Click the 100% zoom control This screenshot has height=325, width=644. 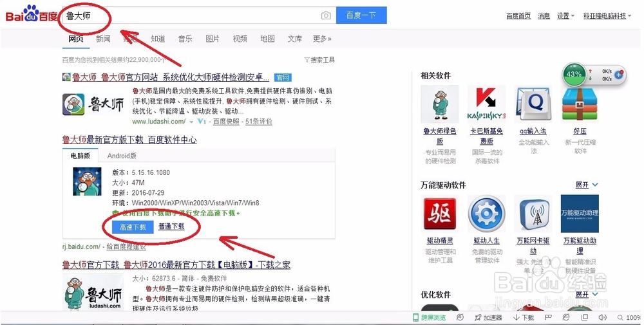pos(629,318)
